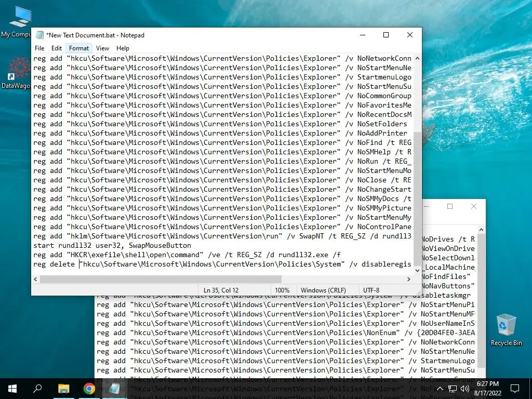This screenshot has height=399, width=532.
Task: Click the '*New Text Document.bat - Notepad' title
Action: click(95, 35)
